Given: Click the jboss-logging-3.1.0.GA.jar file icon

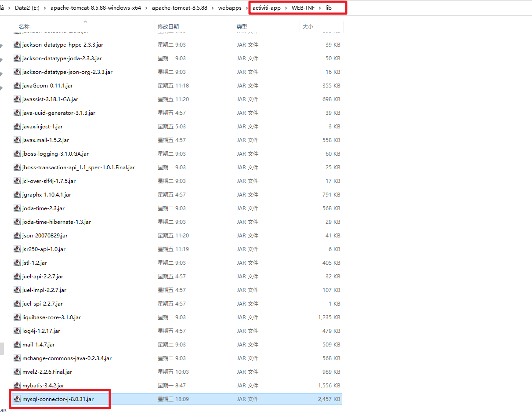Looking at the screenshot, I should click(x=17, y=154).
